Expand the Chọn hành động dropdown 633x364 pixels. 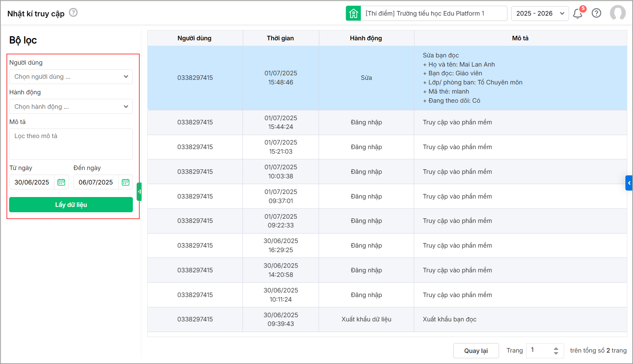click(x=71, y=106)
